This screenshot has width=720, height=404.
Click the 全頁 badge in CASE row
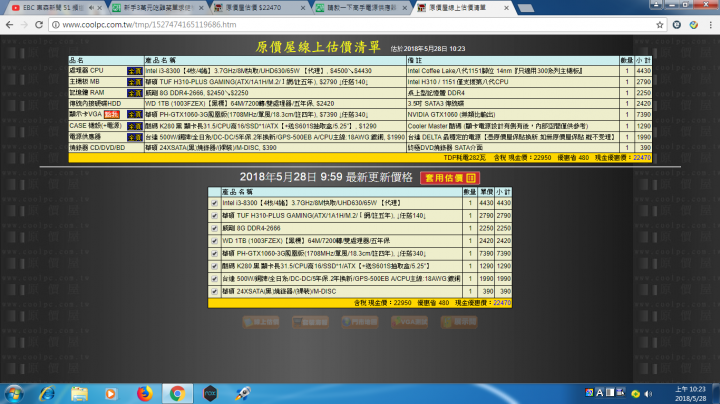pos(135,126)
